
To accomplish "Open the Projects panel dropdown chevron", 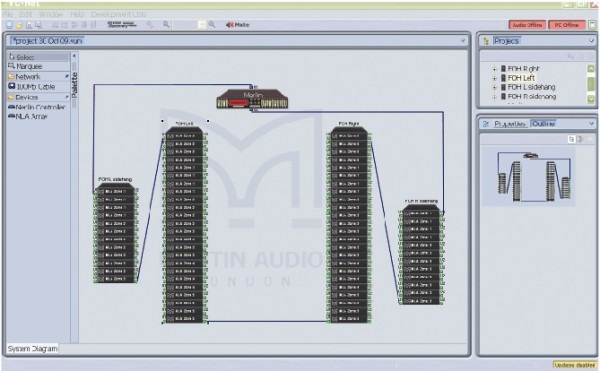I will pyautogui.click(x=591, y=41).
